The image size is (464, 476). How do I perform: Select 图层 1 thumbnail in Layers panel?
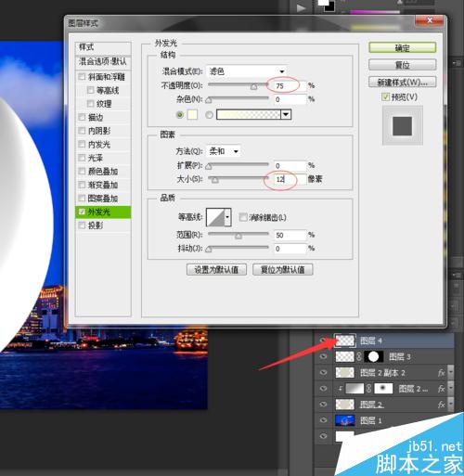345,420
